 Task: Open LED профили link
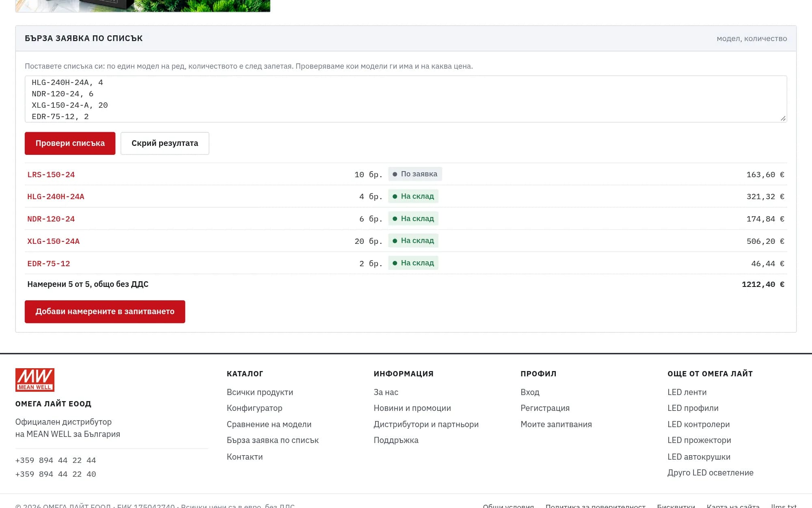[693, 408]
